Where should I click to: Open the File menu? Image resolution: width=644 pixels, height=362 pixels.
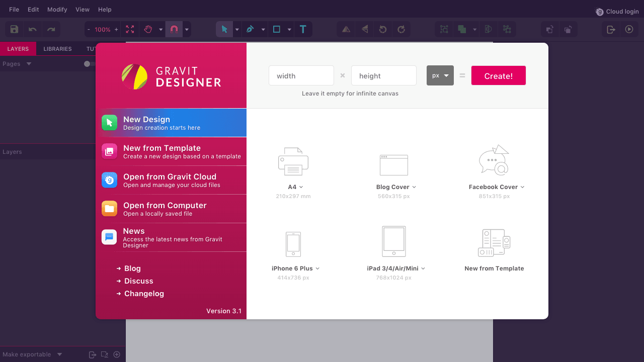[14, 10]
